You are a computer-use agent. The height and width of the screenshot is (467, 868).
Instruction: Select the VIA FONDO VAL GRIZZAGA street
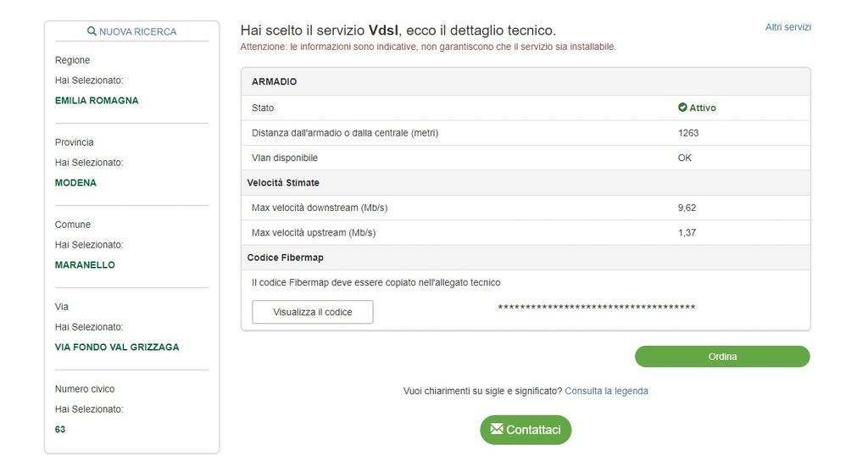[x=117, y=347]
